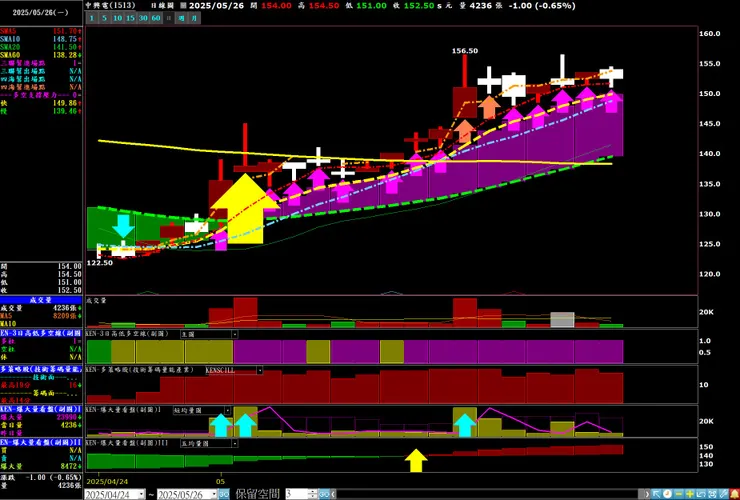Screen dimensions: 740x500
Task: Click the 2025/05/26(一) date label at top left
Action: 41,13
